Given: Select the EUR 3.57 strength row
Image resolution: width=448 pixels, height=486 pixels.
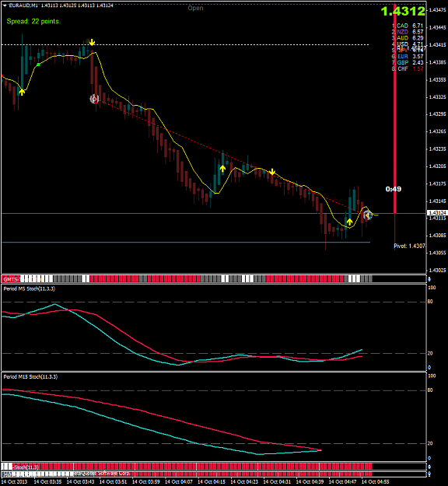Looking at the screenshot, I should click(408, 57).
